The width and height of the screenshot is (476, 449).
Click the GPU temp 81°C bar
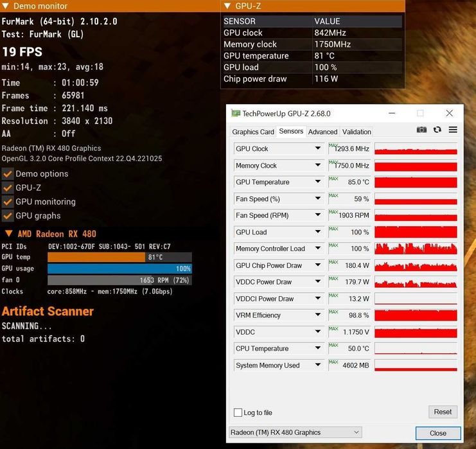point(119,257)
